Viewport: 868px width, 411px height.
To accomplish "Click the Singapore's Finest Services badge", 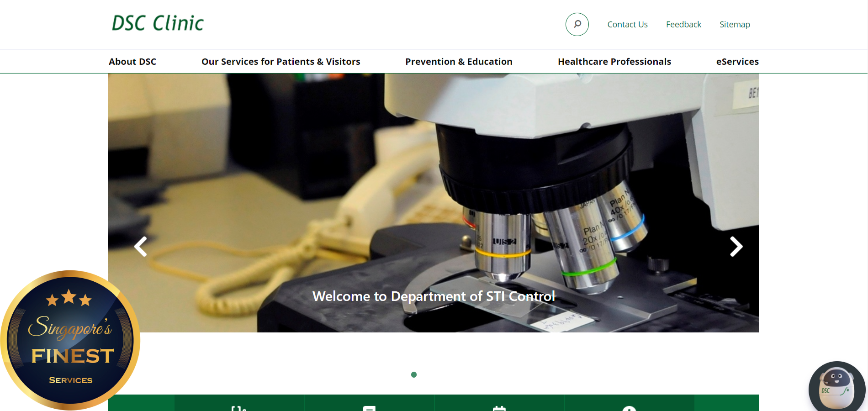I will pyautogui.click(x=70, y=340).
